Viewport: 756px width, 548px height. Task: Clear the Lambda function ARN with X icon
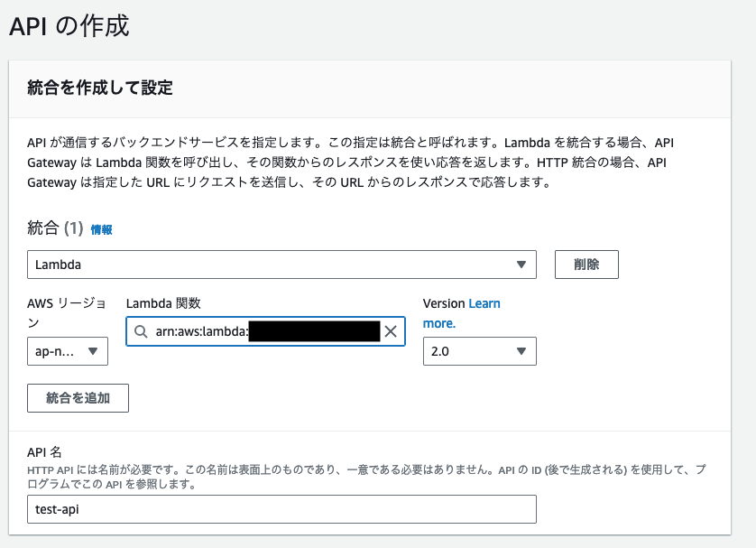tap(391, 331)
